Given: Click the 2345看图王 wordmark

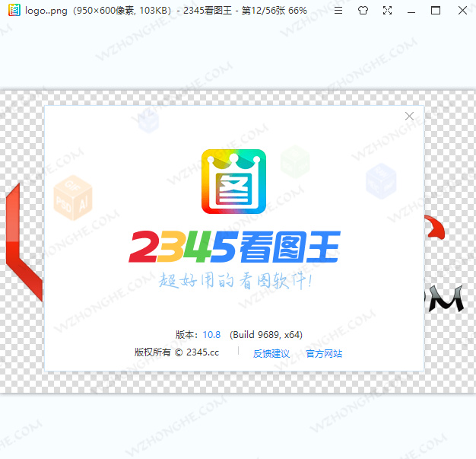Looking at the screenshot, I should 234,247.
